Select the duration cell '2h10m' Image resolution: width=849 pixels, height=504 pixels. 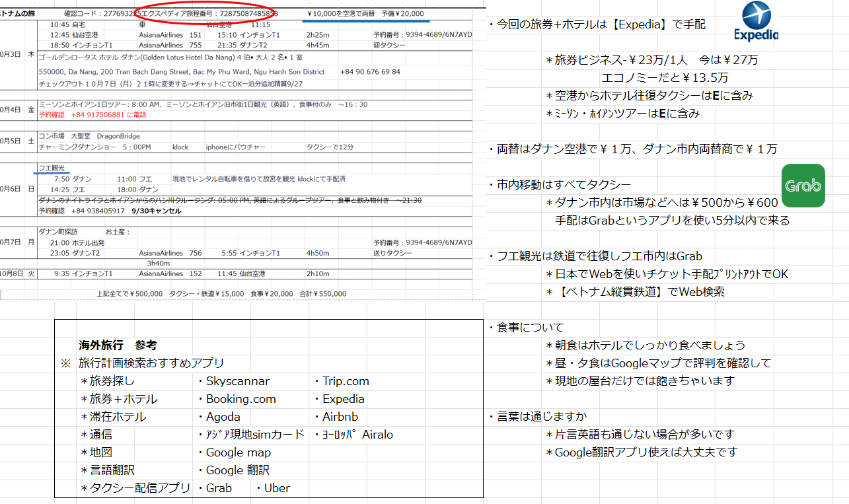click(x=318, y=273)
